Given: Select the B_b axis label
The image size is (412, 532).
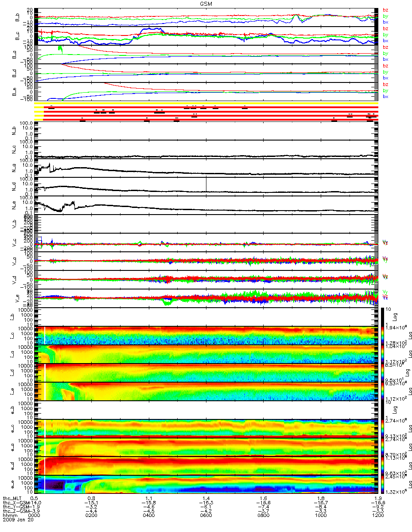Looking at the screenshot, I should click(18, 17).
